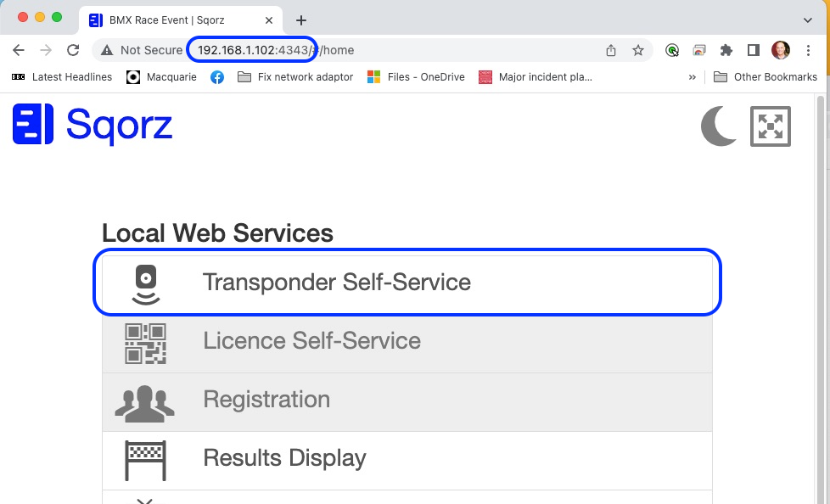Toggle the browser side panel
This screenshot has width=830, height=504.
754,50
